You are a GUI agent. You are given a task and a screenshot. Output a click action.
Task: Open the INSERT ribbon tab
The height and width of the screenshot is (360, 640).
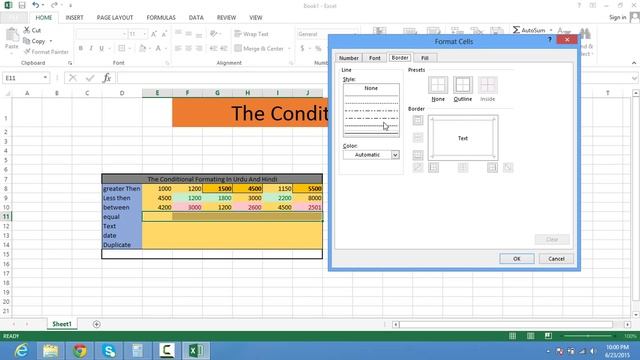(74, 18)
